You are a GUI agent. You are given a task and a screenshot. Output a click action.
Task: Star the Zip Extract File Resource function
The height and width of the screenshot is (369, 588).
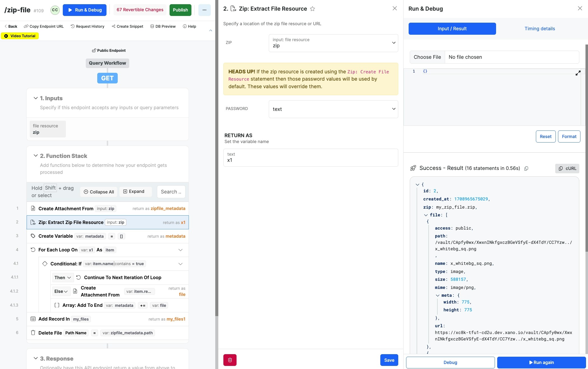click(x=312, y=9)
